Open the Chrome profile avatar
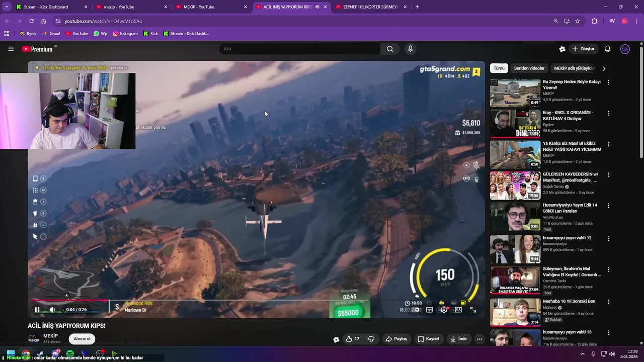The height and width of the screenshot is (362, 644). [624, 21]
